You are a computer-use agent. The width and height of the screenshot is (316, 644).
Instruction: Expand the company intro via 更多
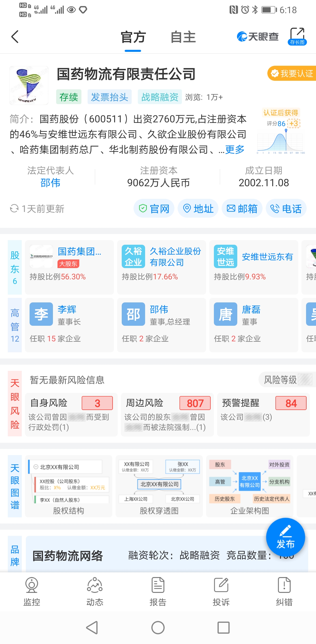tap(235, 149)
